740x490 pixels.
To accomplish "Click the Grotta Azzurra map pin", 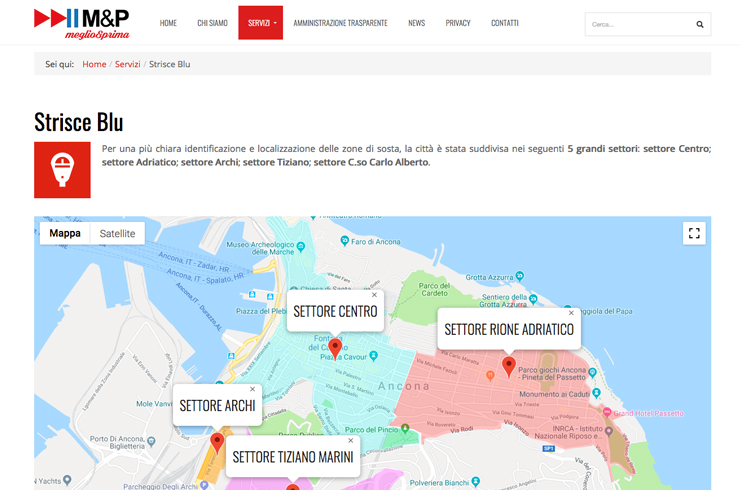I will pyautogui.click(x=520, y=275).
